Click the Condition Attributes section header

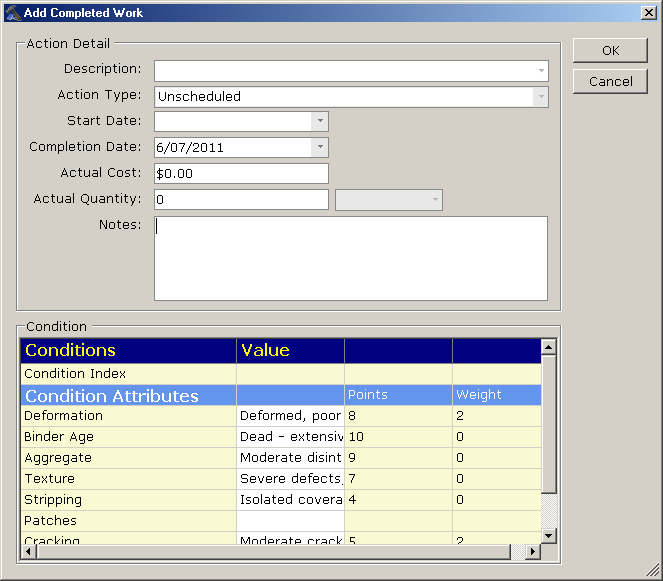tap(129, 395)
